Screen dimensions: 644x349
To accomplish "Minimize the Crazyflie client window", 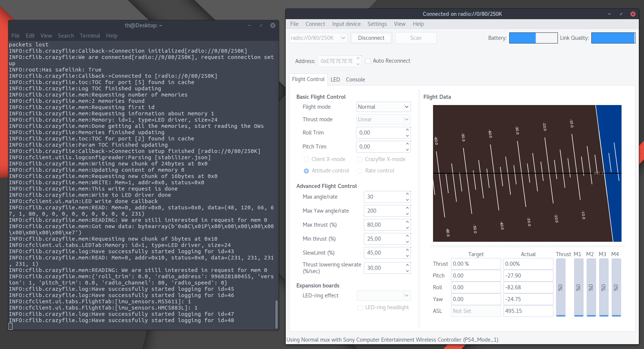I will (609, 14).
